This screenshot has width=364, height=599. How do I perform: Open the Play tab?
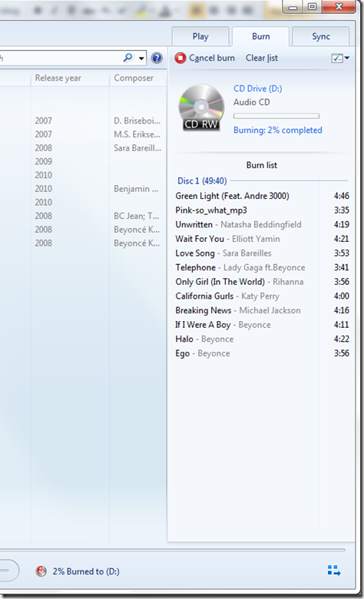coord(200,36)
